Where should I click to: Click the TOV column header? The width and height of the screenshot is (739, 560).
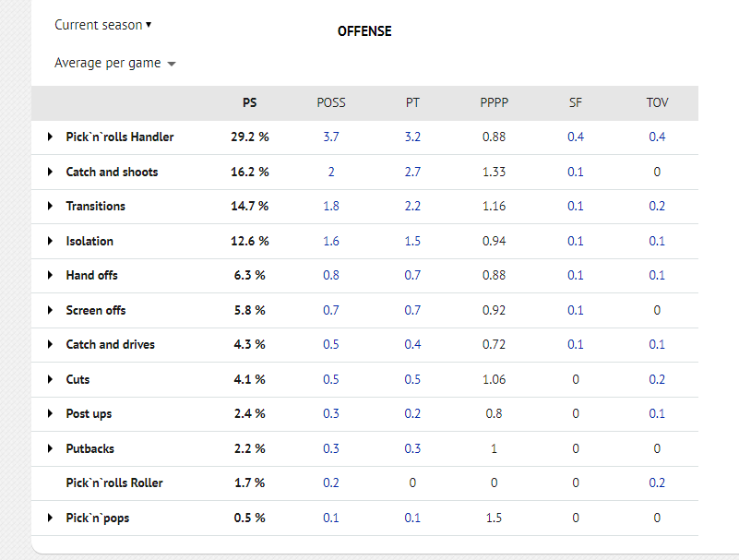657,102
